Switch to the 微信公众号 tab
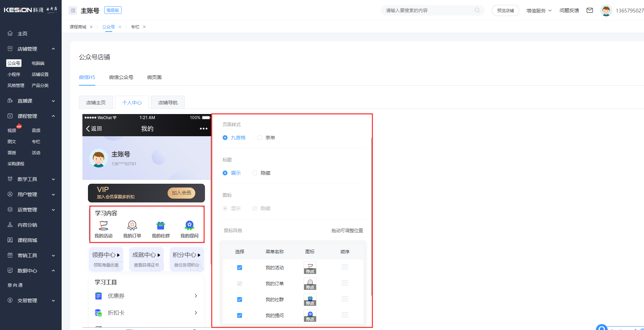The height and width of the screenshot is (330, 644). 121,77
